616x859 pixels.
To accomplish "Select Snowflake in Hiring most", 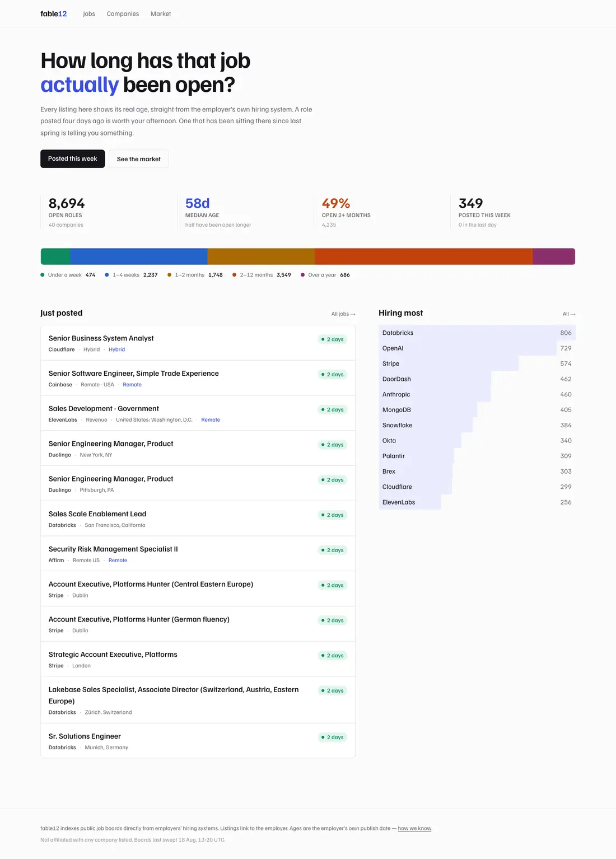I will [477, 425].
